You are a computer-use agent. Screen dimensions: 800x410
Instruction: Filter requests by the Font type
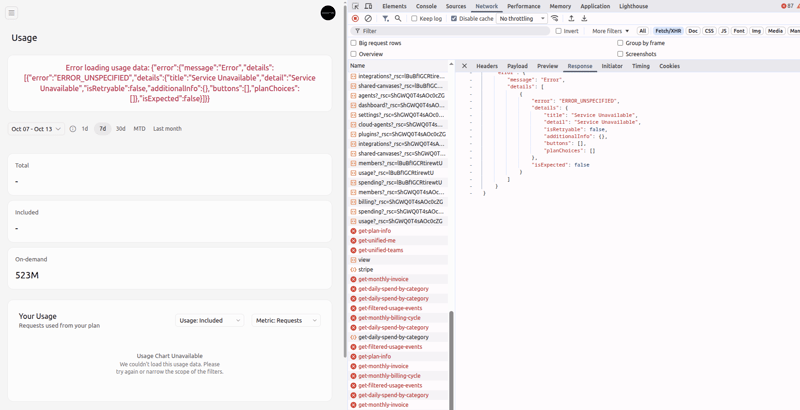[739, 31]
